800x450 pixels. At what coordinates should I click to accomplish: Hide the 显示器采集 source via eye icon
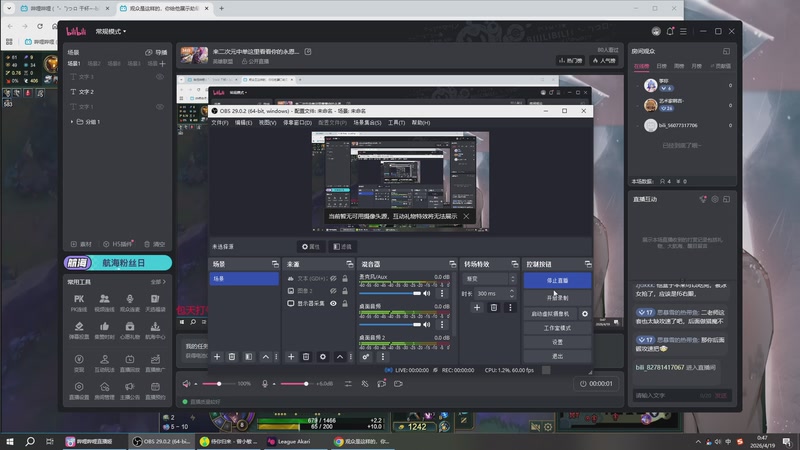pyautogui.click(x=333, y=303)
